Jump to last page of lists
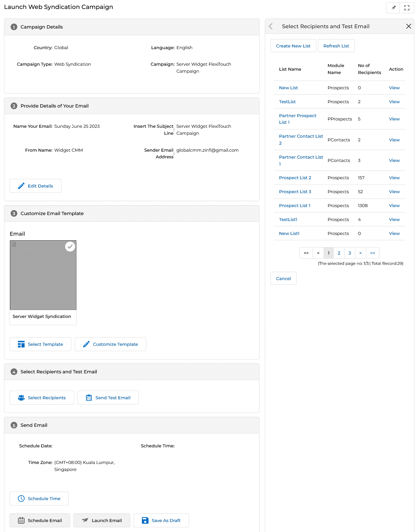Viewport: 418px width, 532px height. (372, 253)
